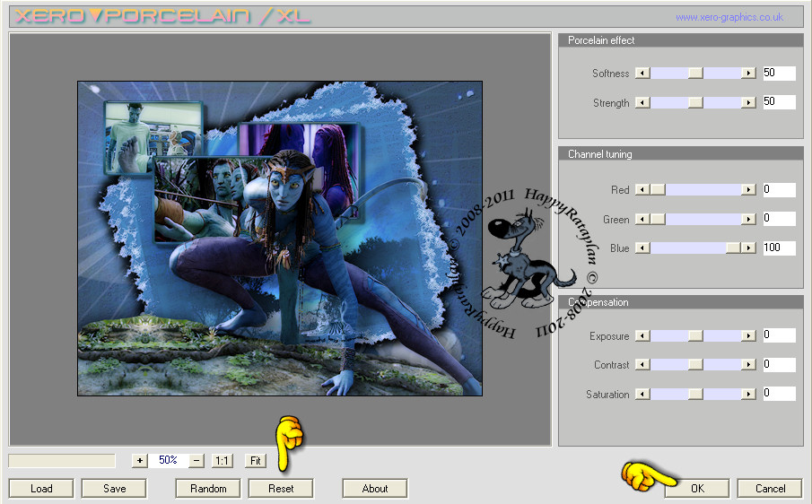Click the Exposure slider right arrow
812x504 pixels.
tap(748, 335)
